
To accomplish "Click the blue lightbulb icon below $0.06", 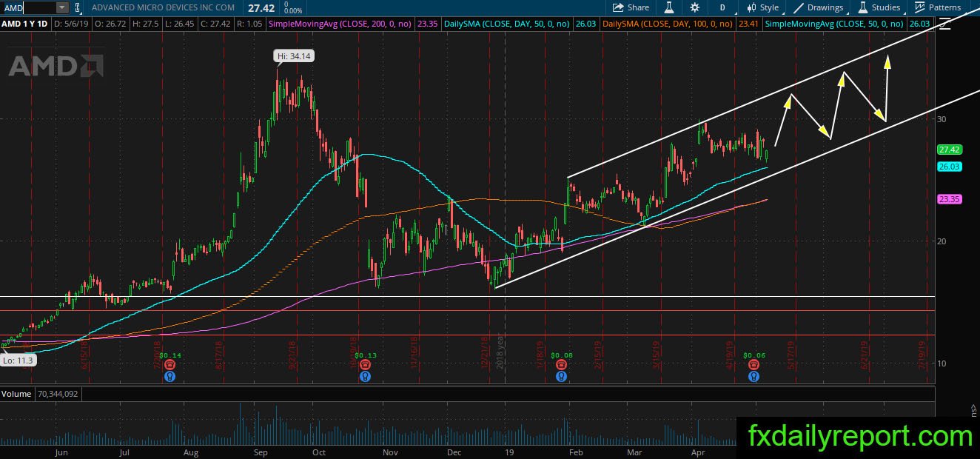I will click(754, 376).
